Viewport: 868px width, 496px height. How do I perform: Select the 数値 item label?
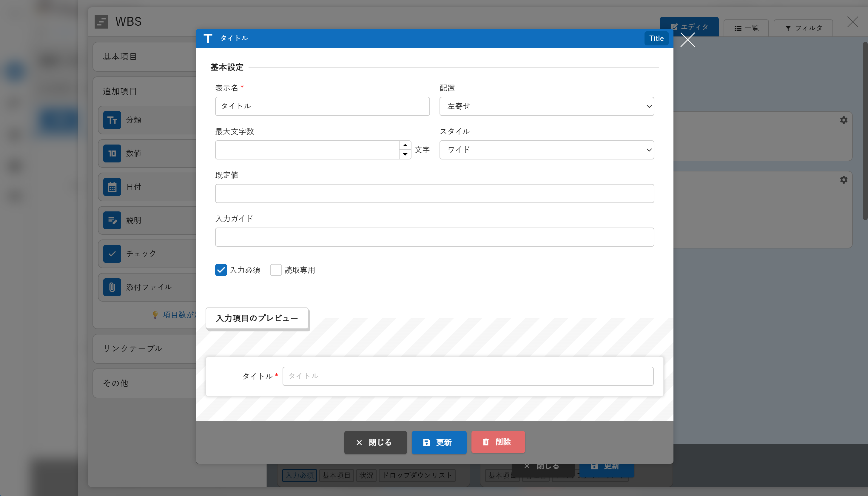134,153
